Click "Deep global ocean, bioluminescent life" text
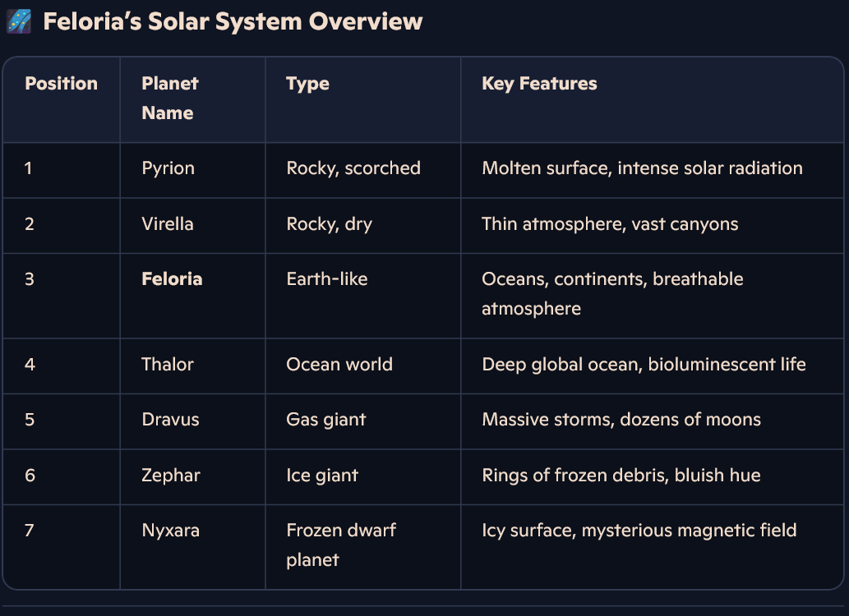This screenshot has width=849, height=616. pos(644,365)
